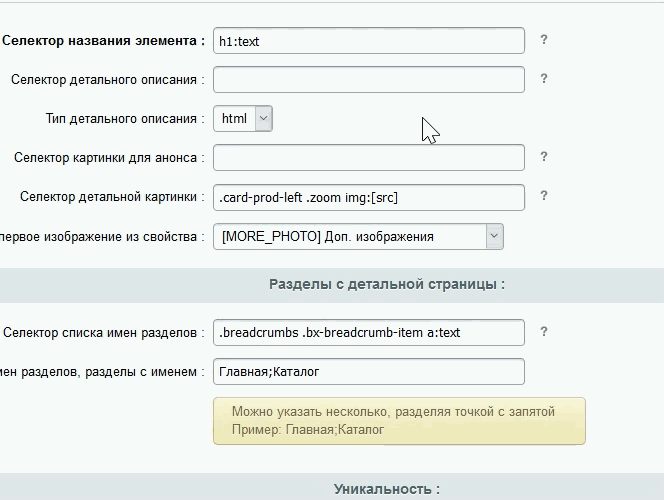Open help icon for section names list selector
Viewport: 664px width, 500px height.
[x=544, y=331]
